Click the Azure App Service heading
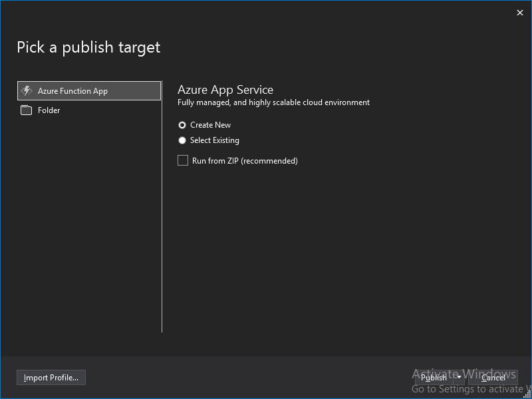The height and width of the screenshot is (399, 532). point(225,90)
